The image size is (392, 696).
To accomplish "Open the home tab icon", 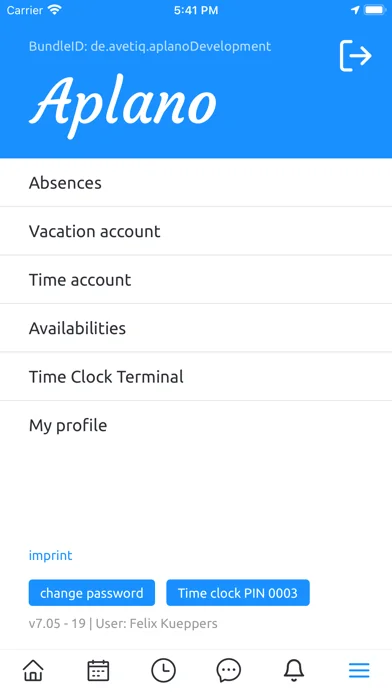I will tap(33, 670).
